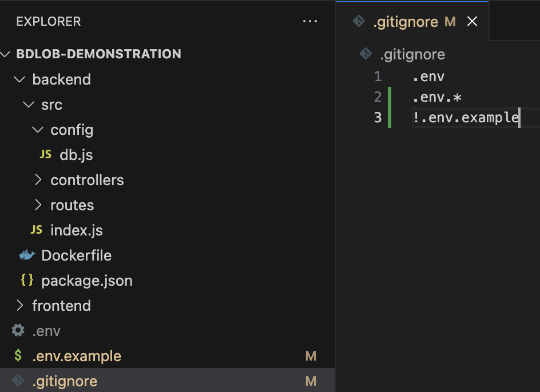Select the routes folder label
540x392 pixels.
[72, 206]
